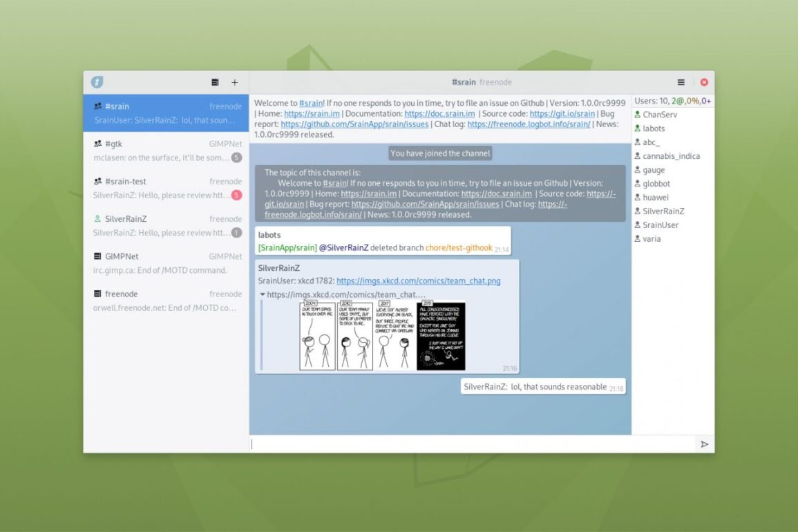Image resolution: width=798 pixels, height=532 pixels.
Task: Click the ChanServ user icon
Action: point(637,115)
